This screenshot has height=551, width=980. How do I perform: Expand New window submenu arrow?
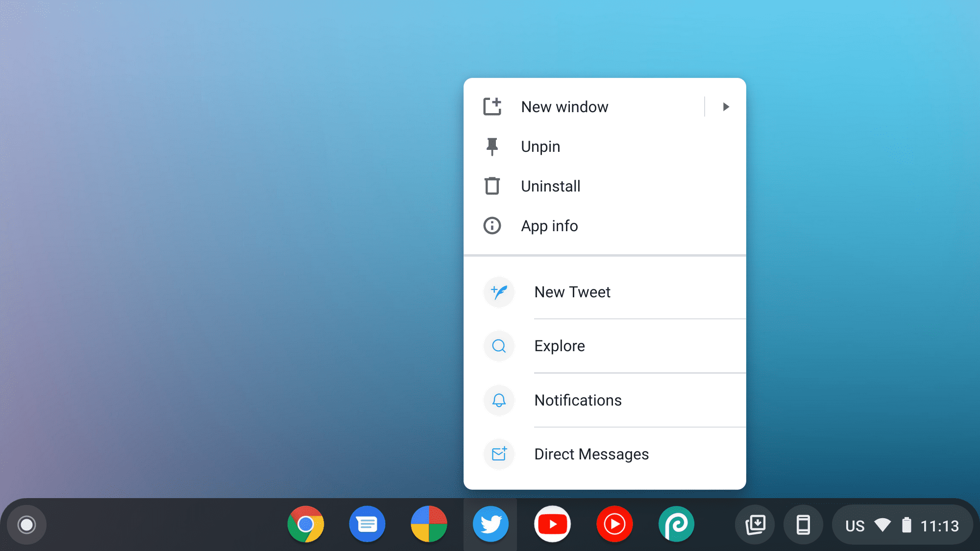pos(726,106)
